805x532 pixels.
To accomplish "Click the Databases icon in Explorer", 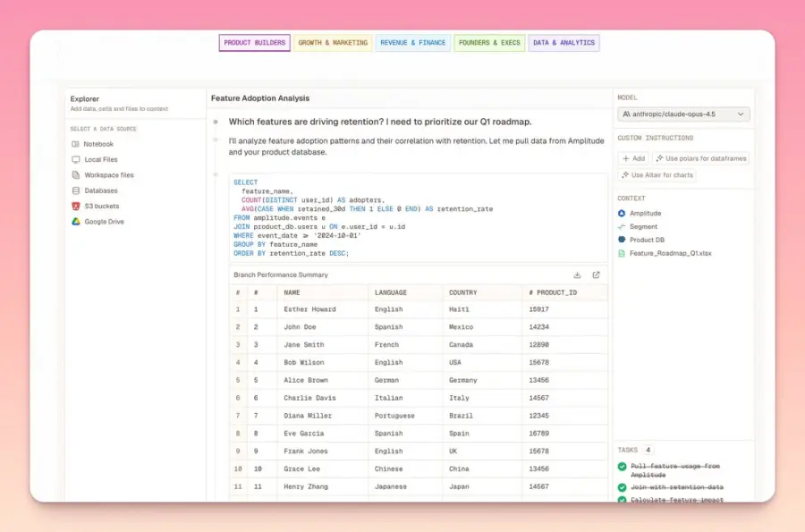I will (x=75, y=190).
